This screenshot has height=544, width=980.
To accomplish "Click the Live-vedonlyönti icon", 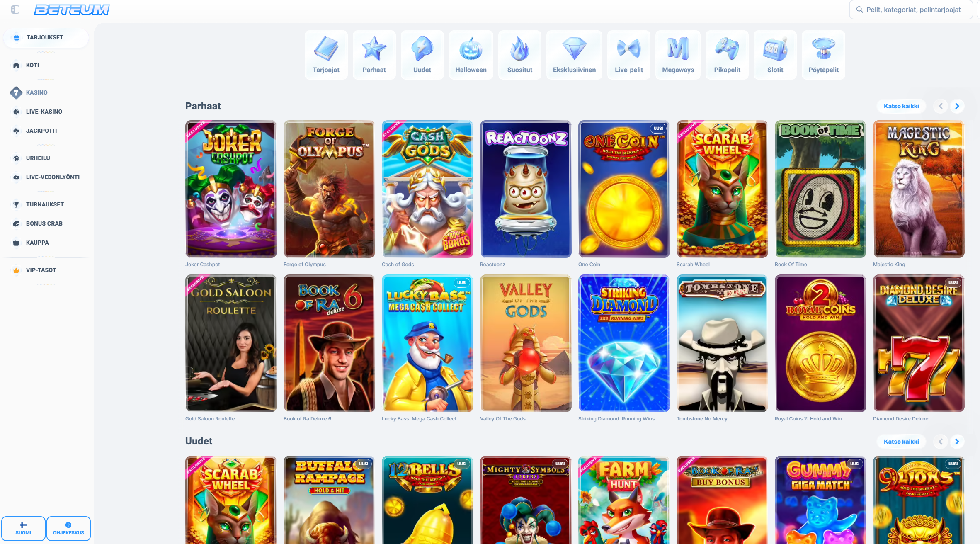I will 16,177.
